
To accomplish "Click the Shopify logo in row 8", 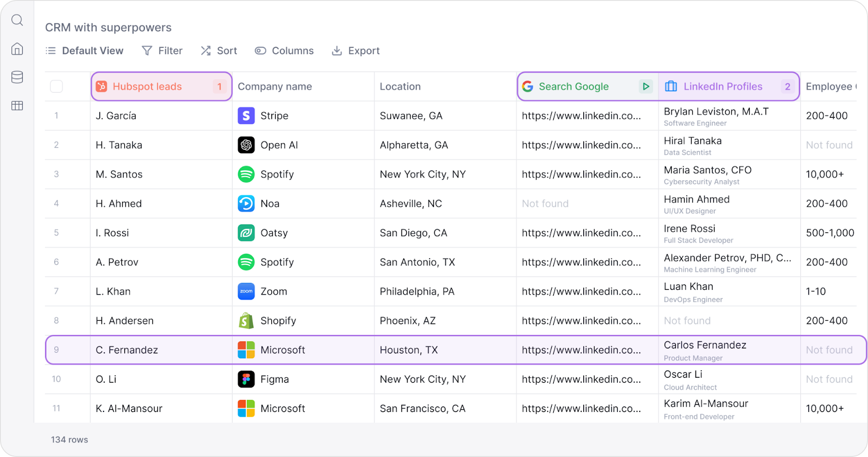I will [x=246, y=321].
